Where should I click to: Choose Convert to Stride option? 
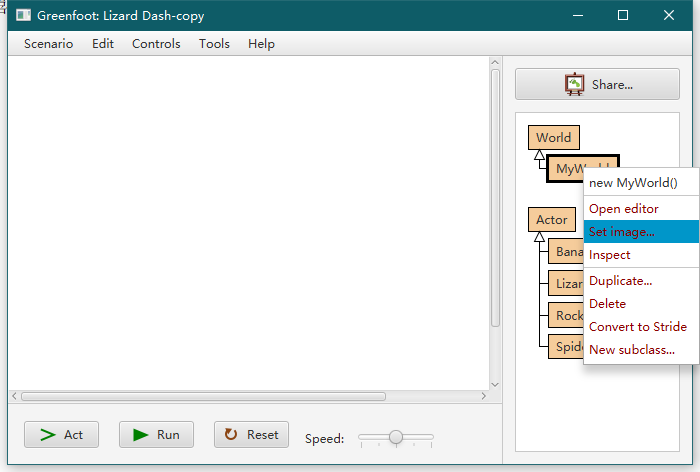(x=641, y=326)
